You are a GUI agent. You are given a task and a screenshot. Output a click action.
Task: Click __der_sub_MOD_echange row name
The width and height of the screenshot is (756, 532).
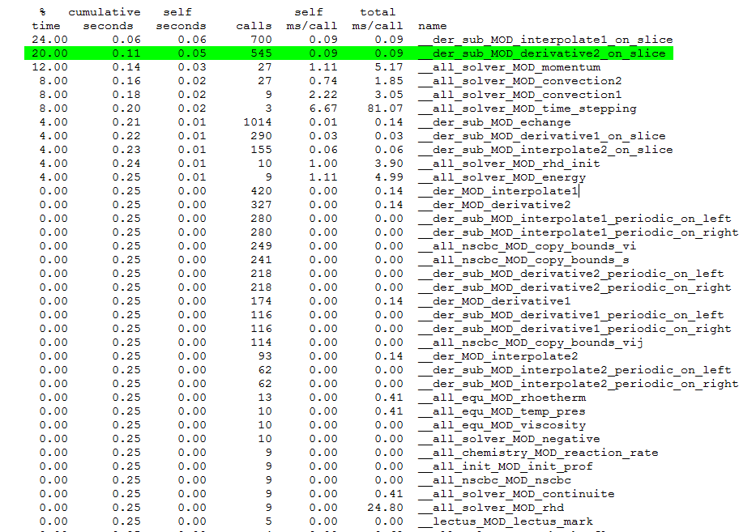pyautogui.click(x=494, y=122)
